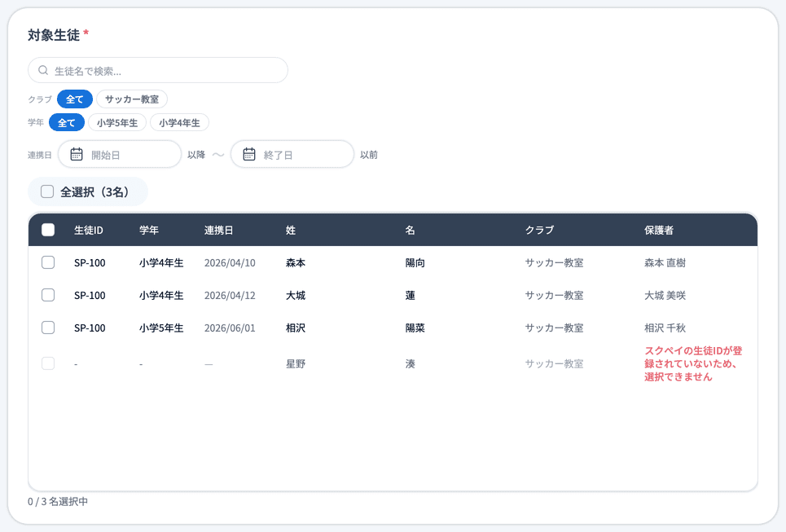Click the magnifier icon in the search box

(x=43, y=70)
